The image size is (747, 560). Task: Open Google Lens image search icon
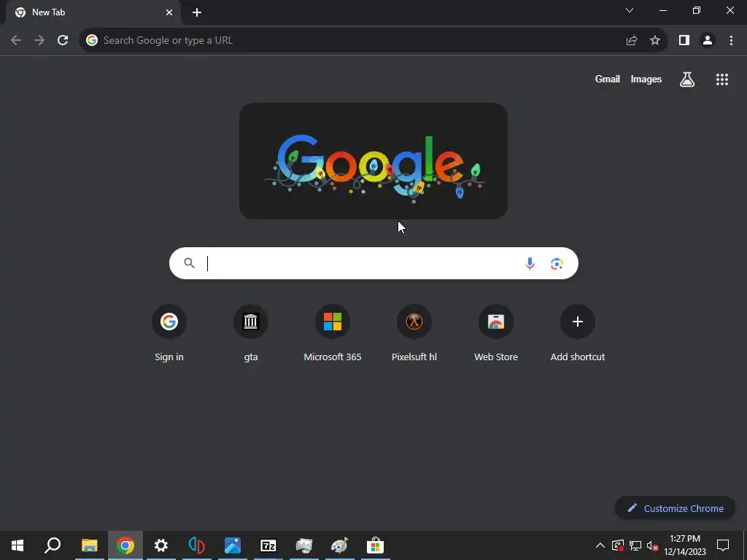557,263
